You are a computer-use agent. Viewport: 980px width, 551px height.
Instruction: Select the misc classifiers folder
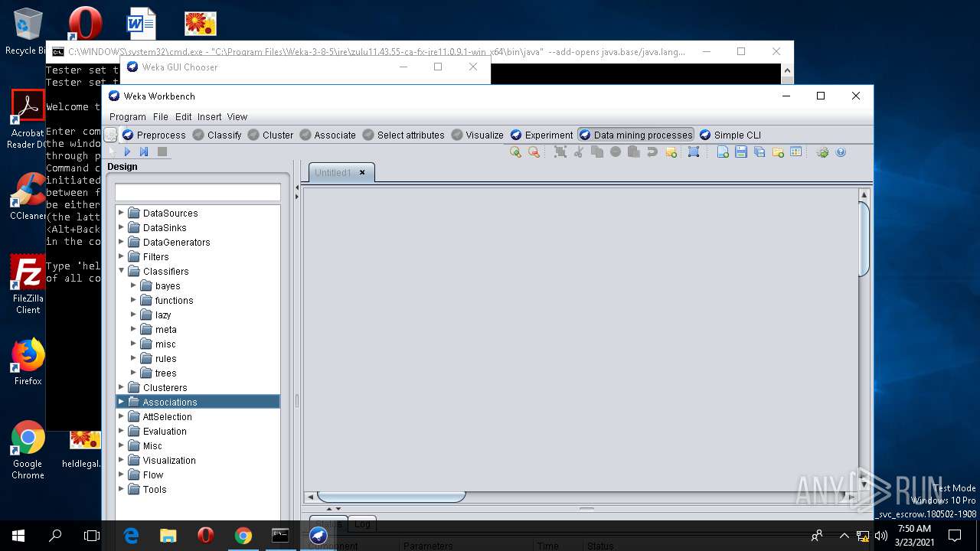click(x=158, y=344)
